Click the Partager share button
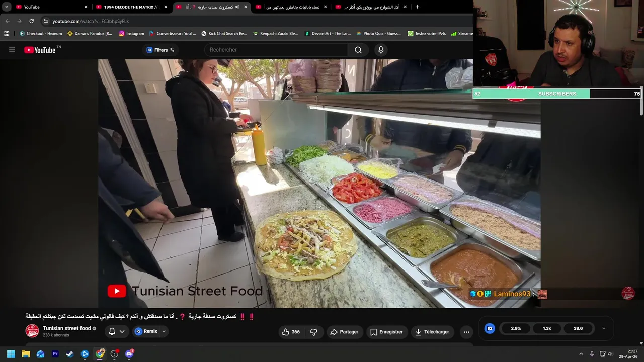 [344, 332]
